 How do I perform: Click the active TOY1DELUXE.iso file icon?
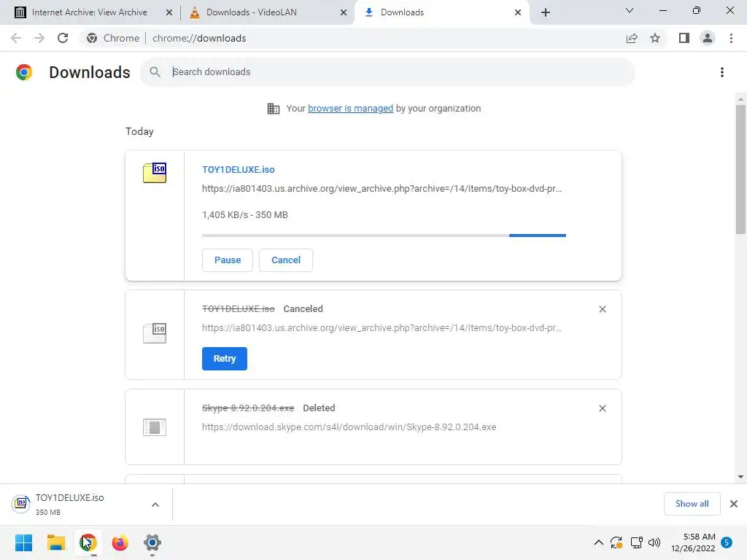(155, 172)
